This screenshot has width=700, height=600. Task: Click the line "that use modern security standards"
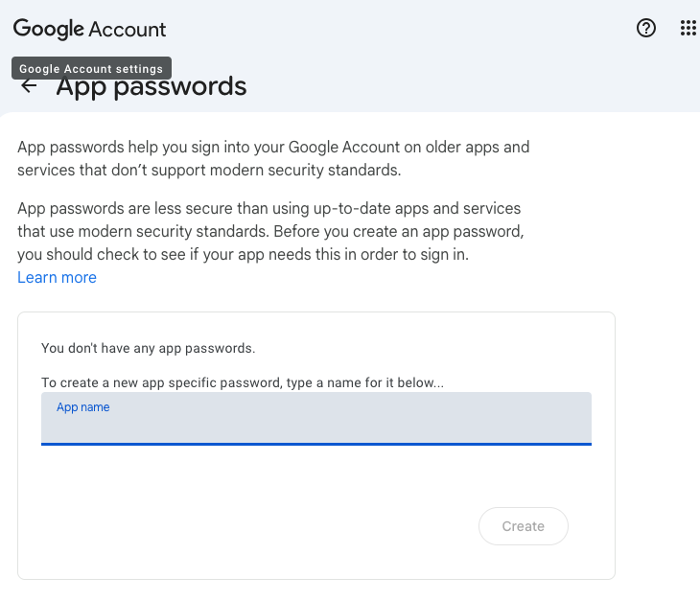271,231
